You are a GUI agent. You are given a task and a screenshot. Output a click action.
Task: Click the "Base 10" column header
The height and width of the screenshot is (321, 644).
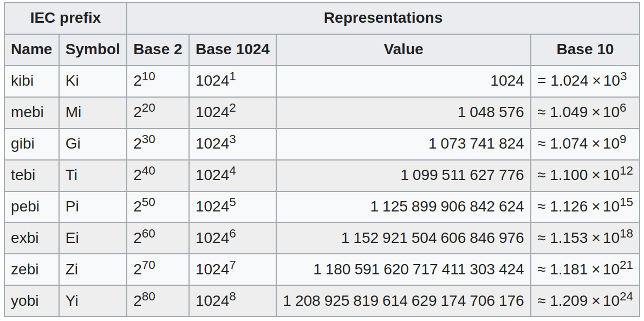(x=585, y=49)
